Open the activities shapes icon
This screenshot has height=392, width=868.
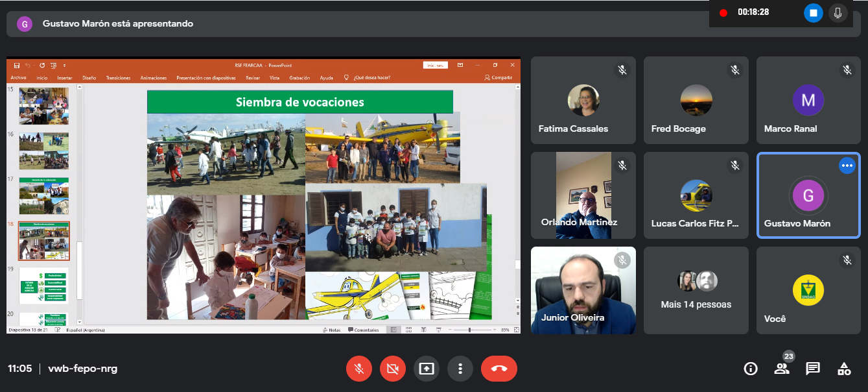(x=843, y=369)
